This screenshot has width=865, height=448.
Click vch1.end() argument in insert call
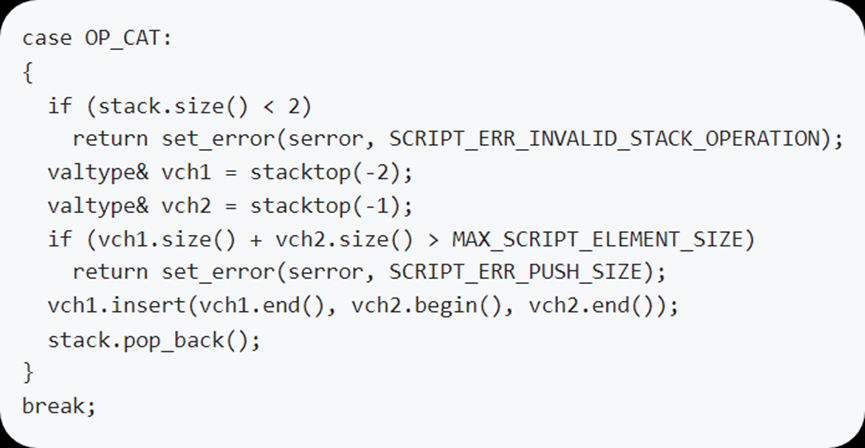point(275,305)
